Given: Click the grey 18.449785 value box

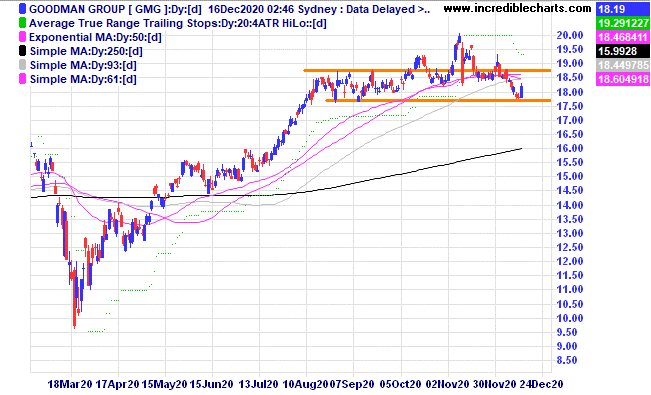Looking at the screenshot, I should (622, 65).
